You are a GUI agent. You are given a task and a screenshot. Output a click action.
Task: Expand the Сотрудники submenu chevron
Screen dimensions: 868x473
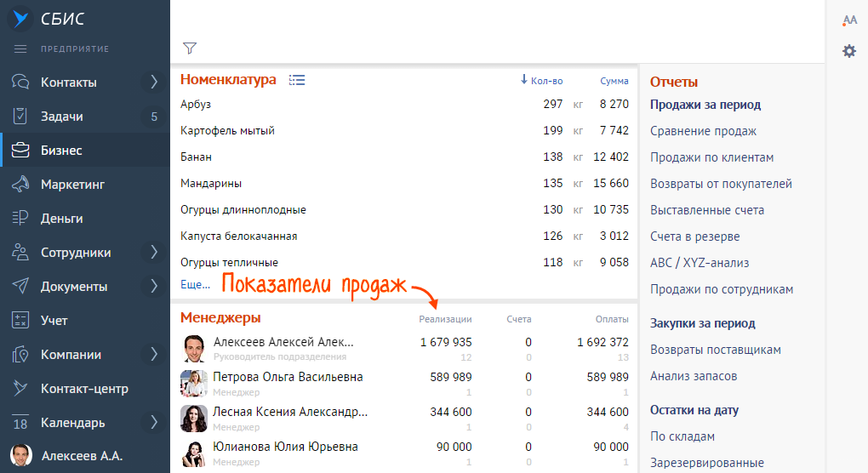[x=154, y=253]
